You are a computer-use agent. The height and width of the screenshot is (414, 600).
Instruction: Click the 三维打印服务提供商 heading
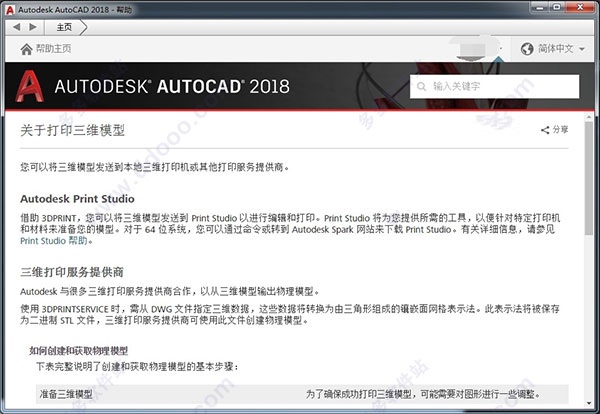[x=72, y=272]
